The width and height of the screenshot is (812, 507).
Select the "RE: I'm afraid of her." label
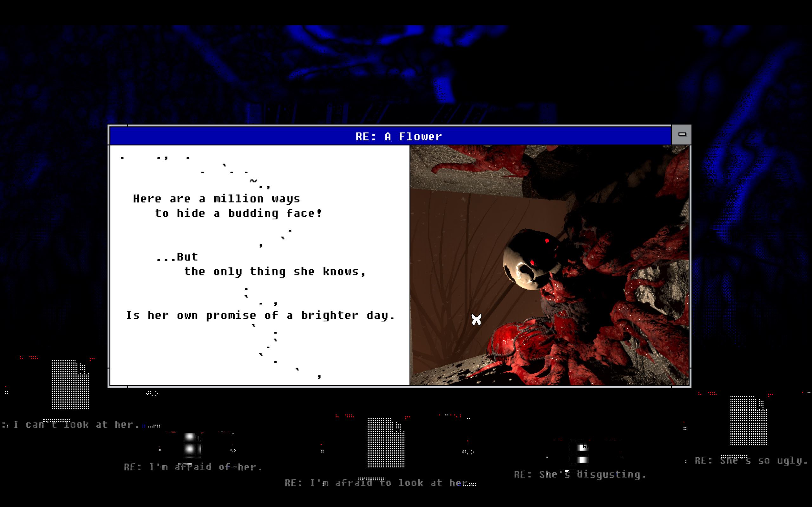click(193, 467)
